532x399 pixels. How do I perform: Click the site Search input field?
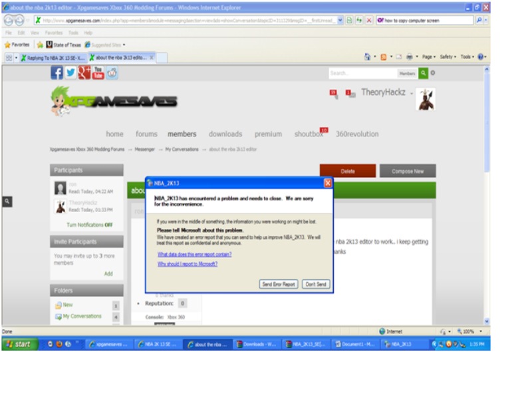point(362,73)
